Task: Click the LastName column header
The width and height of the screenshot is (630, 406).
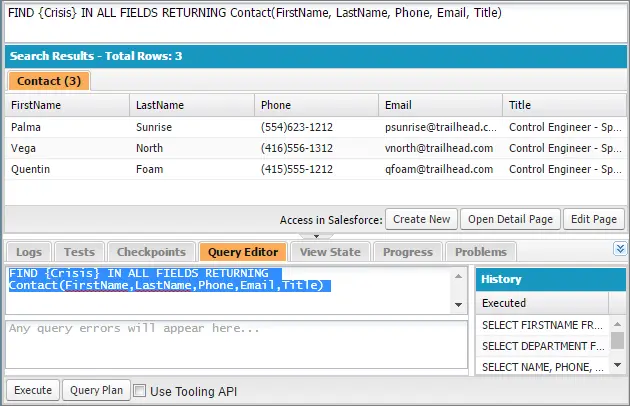Action: (x=192, y=105)
